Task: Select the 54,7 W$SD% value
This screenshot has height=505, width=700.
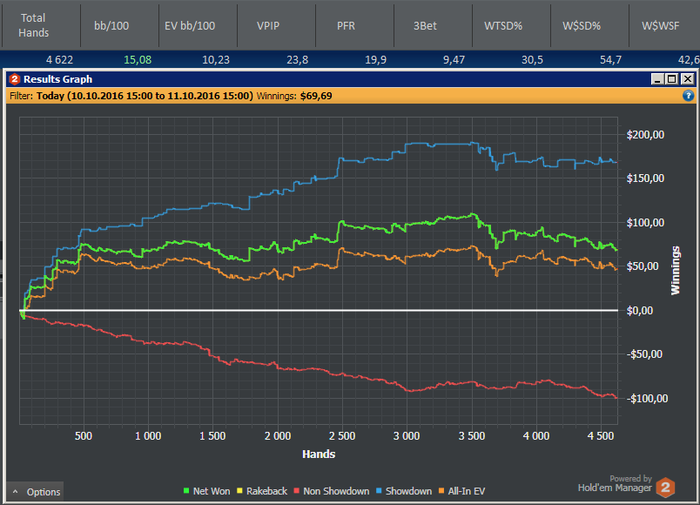Action: pyautogui.click(x=611, y=60)
